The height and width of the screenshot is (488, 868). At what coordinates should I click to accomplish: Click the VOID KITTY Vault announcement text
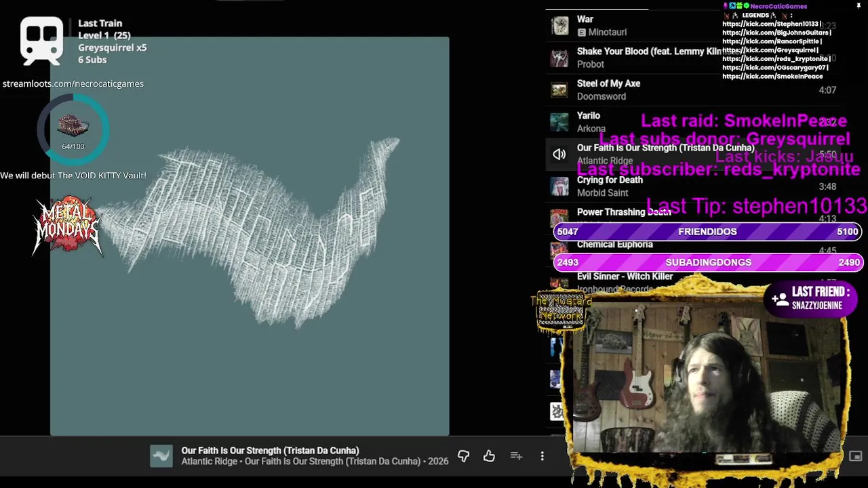click(73, 175)
